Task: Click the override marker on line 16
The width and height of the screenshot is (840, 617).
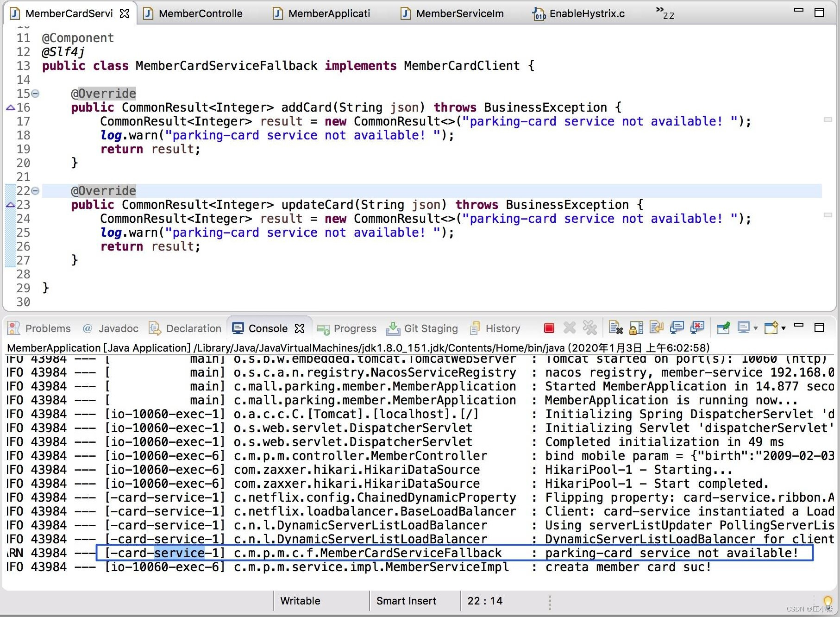Action: [x=10, y=108]
